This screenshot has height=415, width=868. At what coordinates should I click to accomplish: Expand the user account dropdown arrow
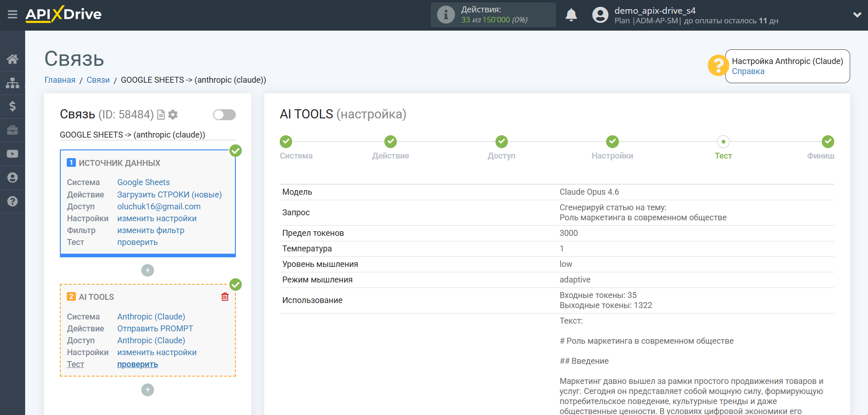point(857,15)
